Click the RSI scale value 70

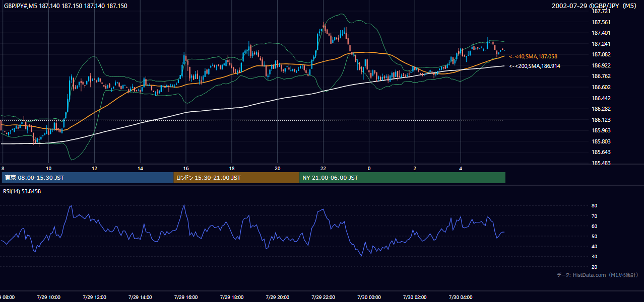coord(595,216)
